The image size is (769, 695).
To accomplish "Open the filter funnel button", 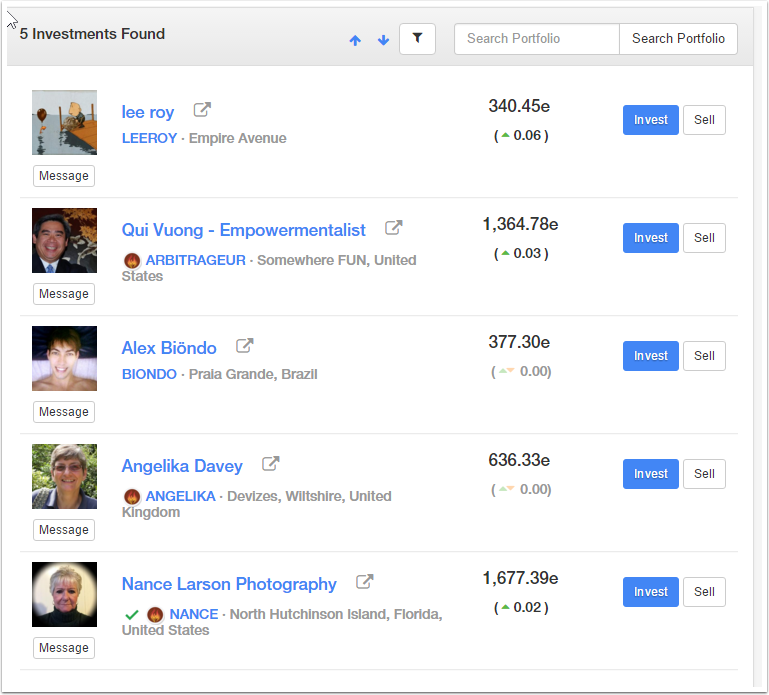I will pyautogui.click(x=417, y=39).
